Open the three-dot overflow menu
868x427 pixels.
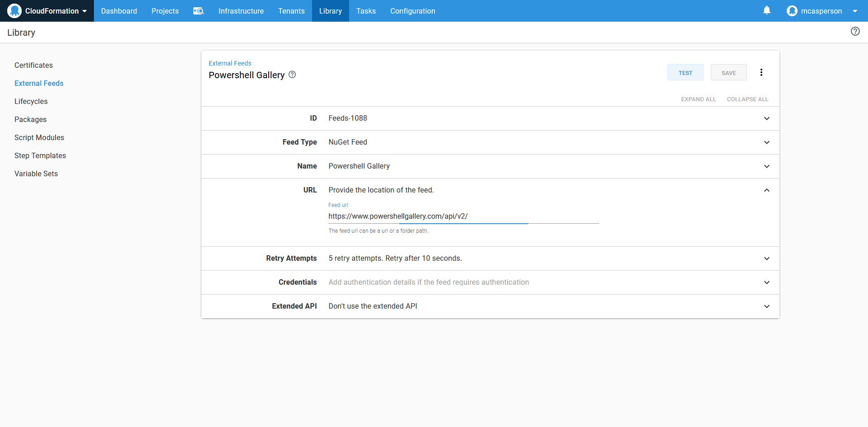pyautogui.click(x=761, y=72)
